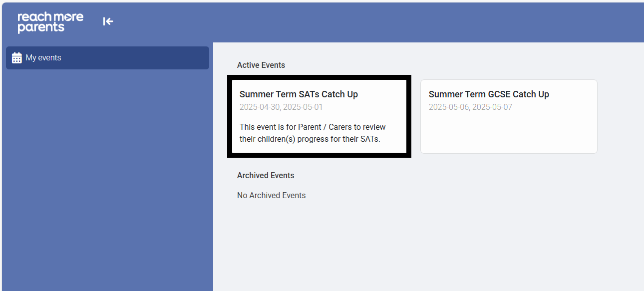644x291 pixels.
Task: Open the Summer Term GCSE Catch Up event
Action: tap(488, 94)
